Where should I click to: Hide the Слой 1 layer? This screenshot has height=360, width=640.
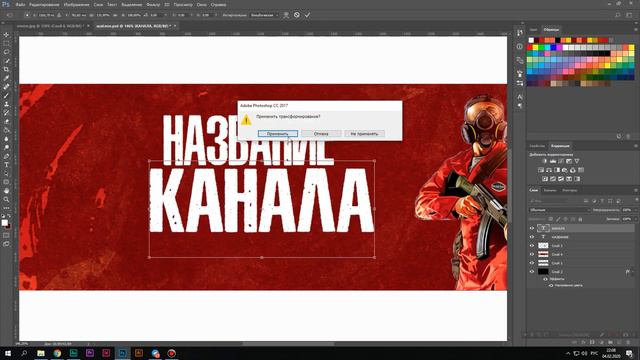(x=532, y=263)
